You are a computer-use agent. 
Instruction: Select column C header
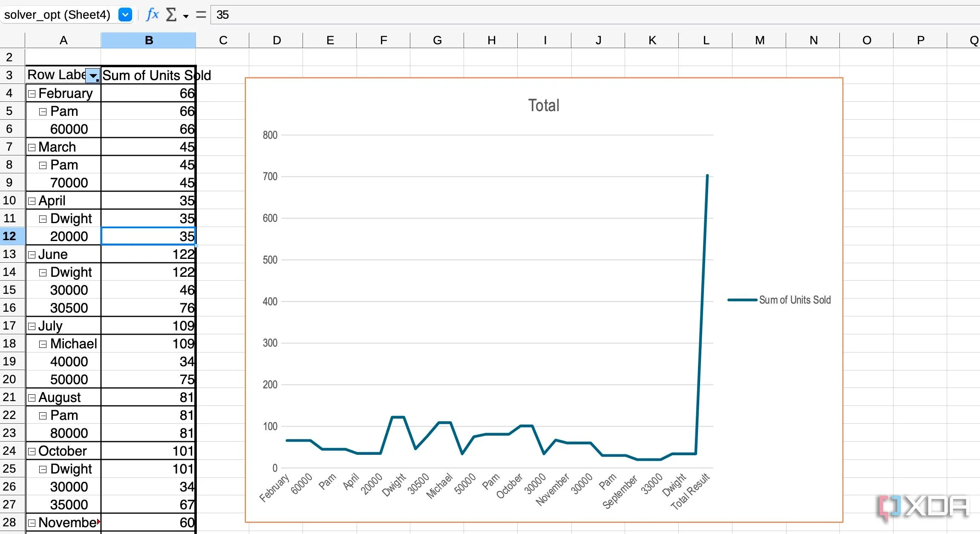(x=223, y=40)
